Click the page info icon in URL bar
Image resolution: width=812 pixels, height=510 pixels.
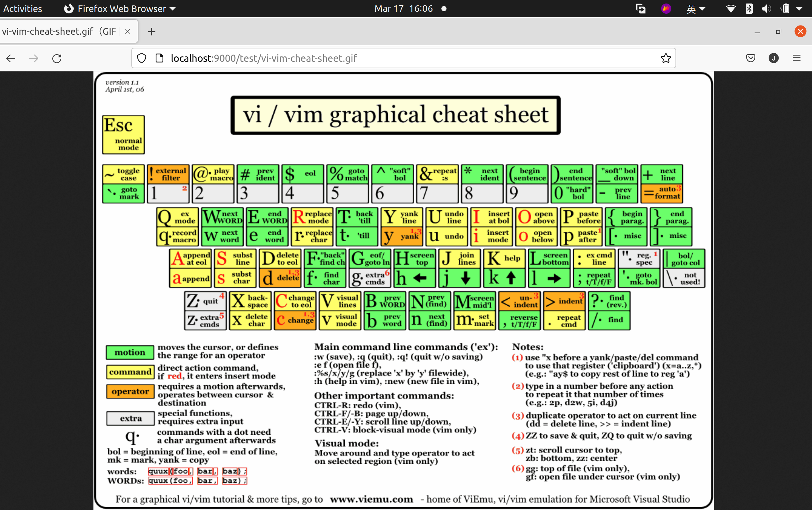pos(159,58)
